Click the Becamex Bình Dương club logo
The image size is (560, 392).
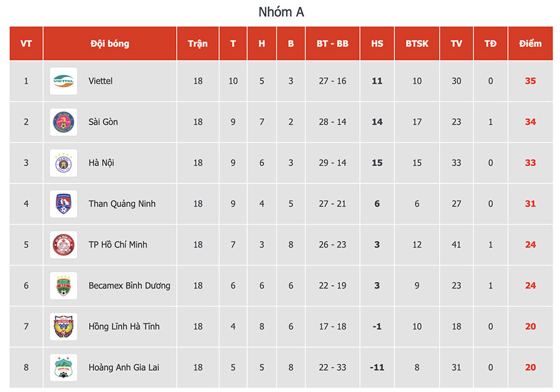point(63,286)
